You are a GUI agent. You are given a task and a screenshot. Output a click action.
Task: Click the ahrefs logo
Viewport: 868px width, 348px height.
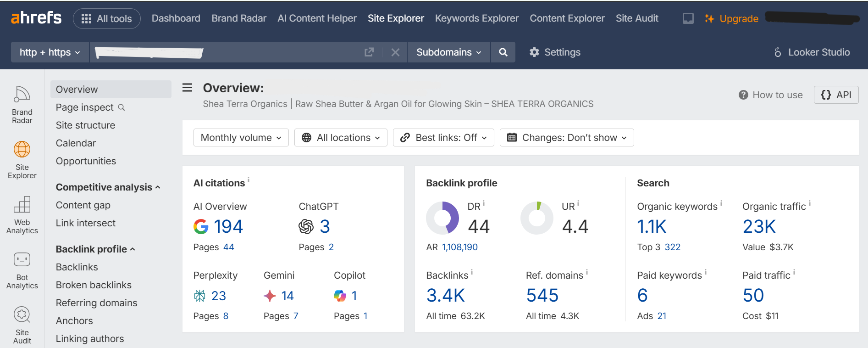tap(36, 18)
